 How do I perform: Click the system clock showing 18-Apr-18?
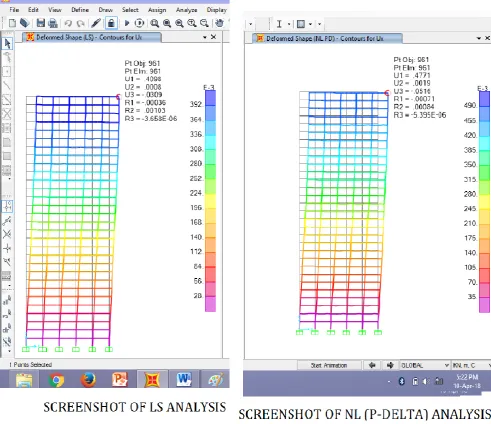[x=467, y=381]
